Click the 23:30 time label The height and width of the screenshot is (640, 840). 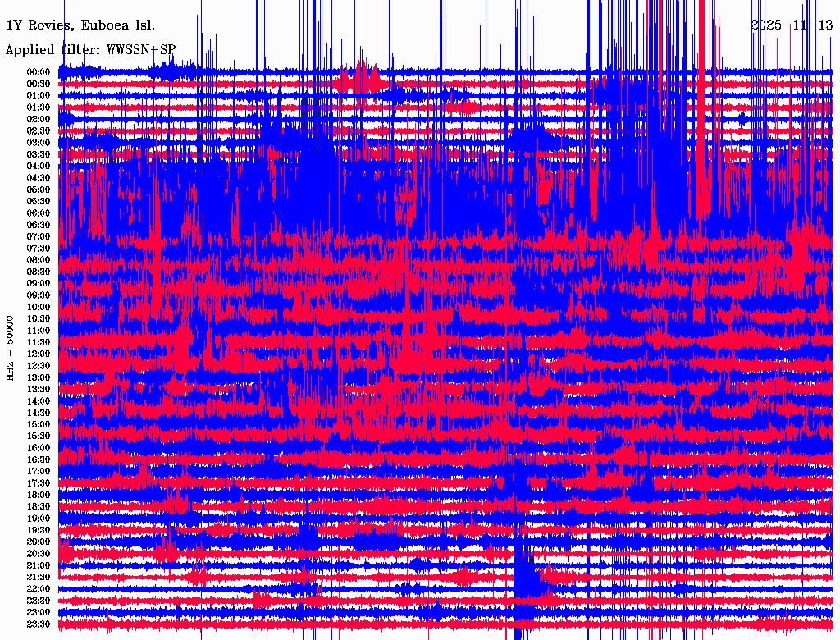click(39, 624)
